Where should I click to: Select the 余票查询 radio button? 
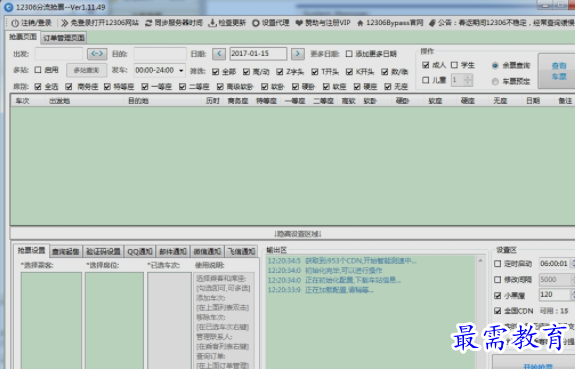495,66
